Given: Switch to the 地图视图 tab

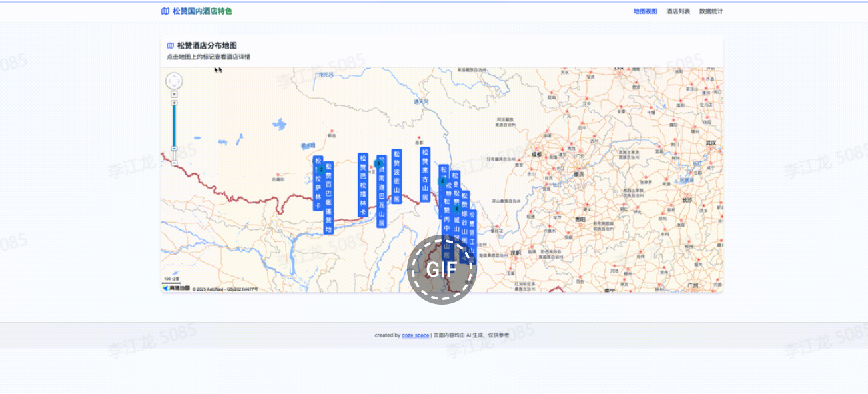Looking at the screenshot, I should 645,11.
